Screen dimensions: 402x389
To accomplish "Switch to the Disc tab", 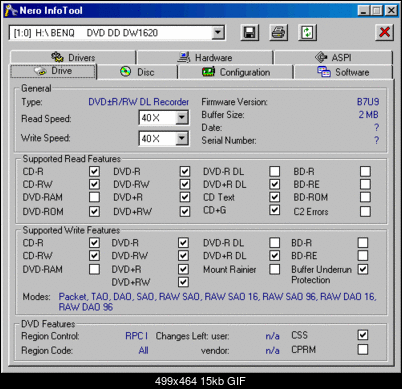I will tap(137, 72).
